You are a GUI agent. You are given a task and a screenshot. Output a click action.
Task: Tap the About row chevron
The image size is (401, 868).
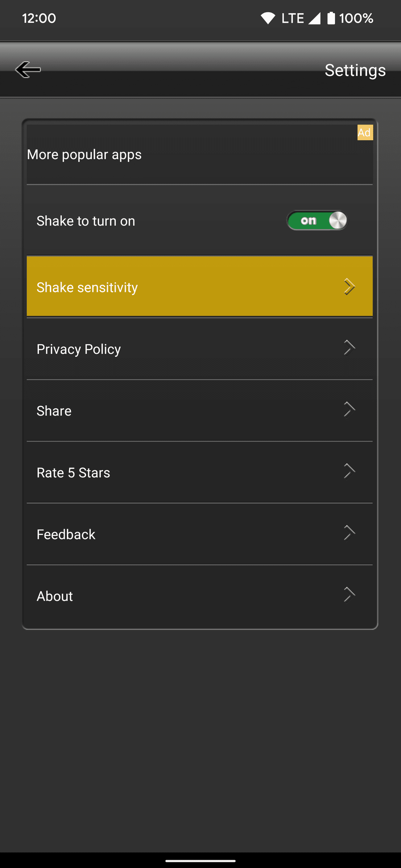pyautogui.click(x=349, y=595)
